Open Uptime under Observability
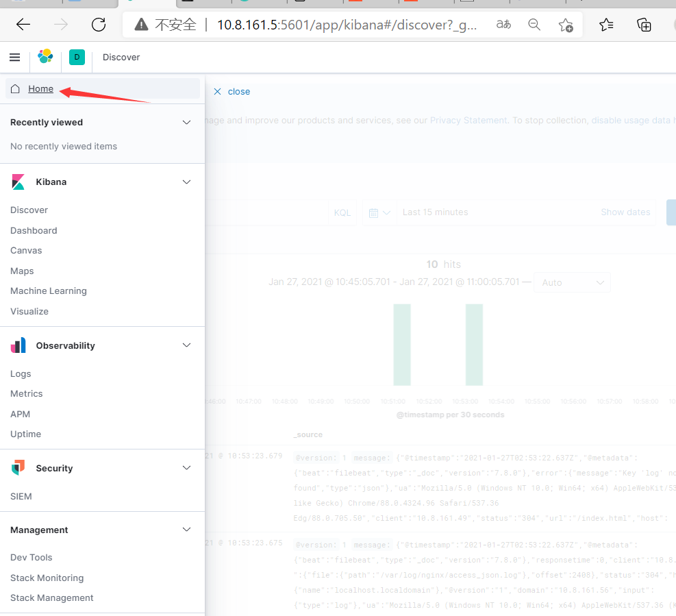 tap(25, 434)
